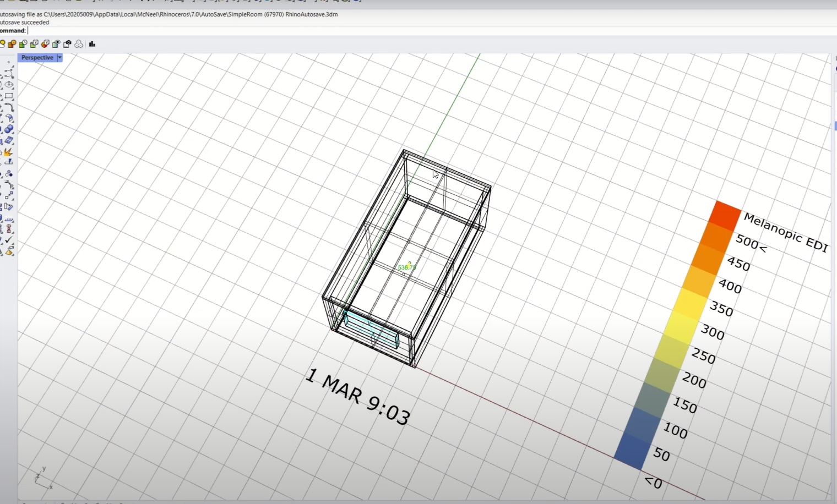The height and width of the screenshot is (504, 837).
Task: Click the 'Melanopic EDI' legend title
Action: pos(786,232)
